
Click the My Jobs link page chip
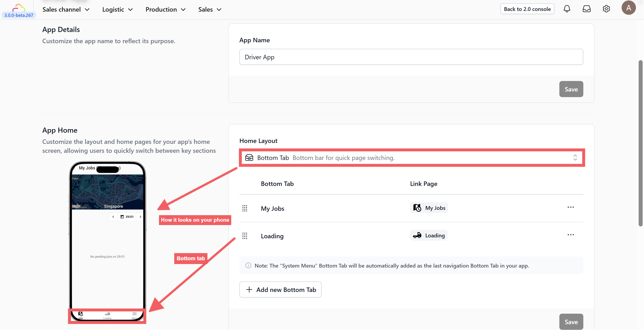[x=429, y=208]
